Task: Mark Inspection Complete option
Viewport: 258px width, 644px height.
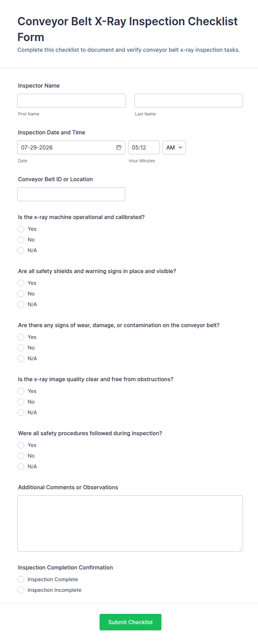Action: click(21, 579)
